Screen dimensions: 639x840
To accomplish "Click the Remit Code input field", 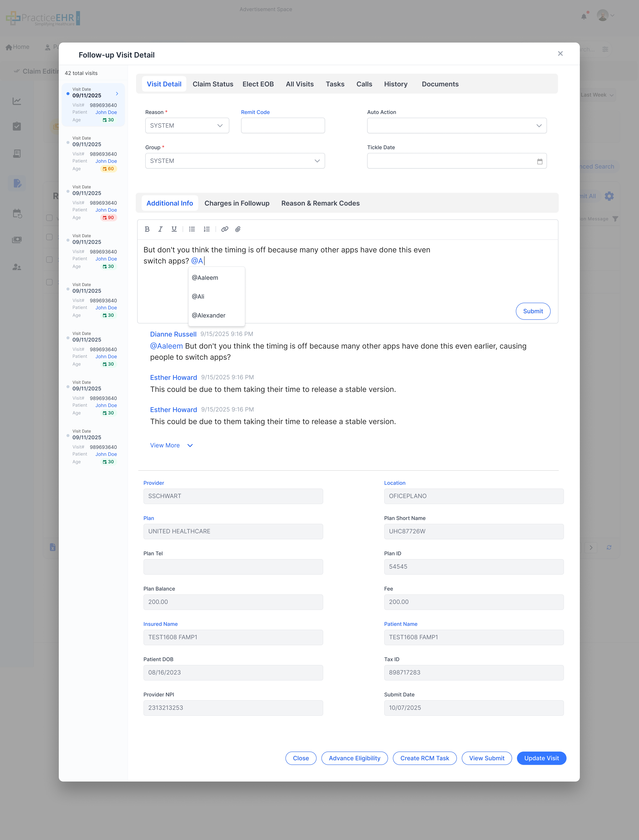I will (283, 125).
